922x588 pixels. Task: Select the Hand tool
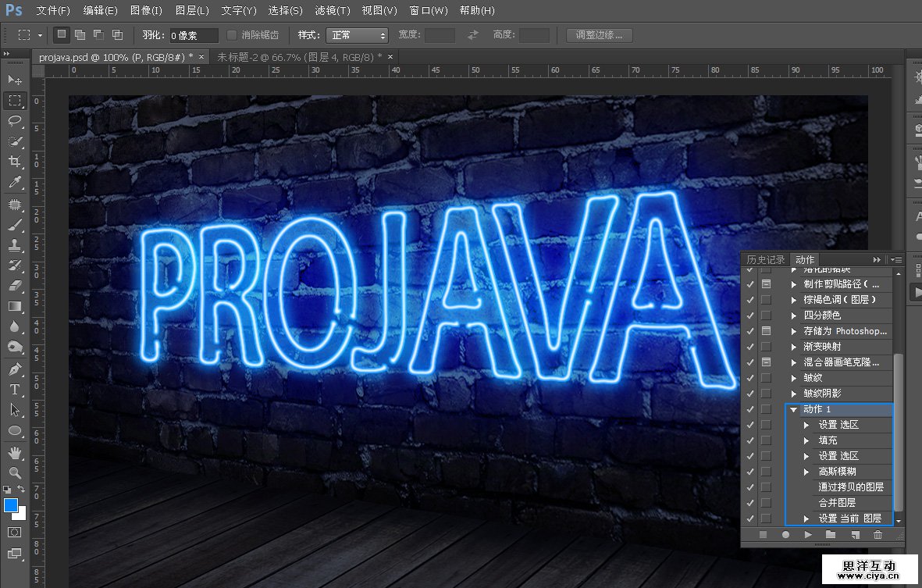pos(15,453)
